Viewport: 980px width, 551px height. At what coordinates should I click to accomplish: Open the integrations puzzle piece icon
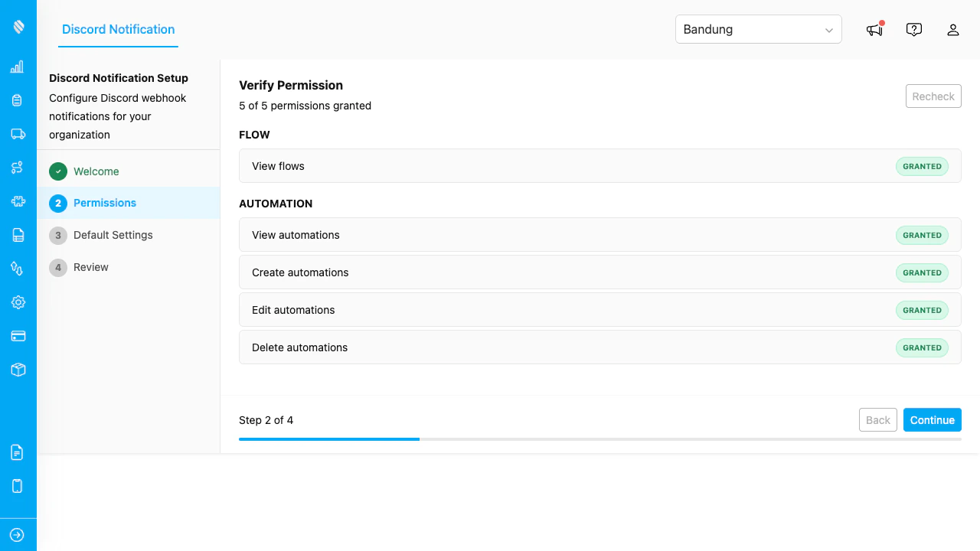[17, 201]
